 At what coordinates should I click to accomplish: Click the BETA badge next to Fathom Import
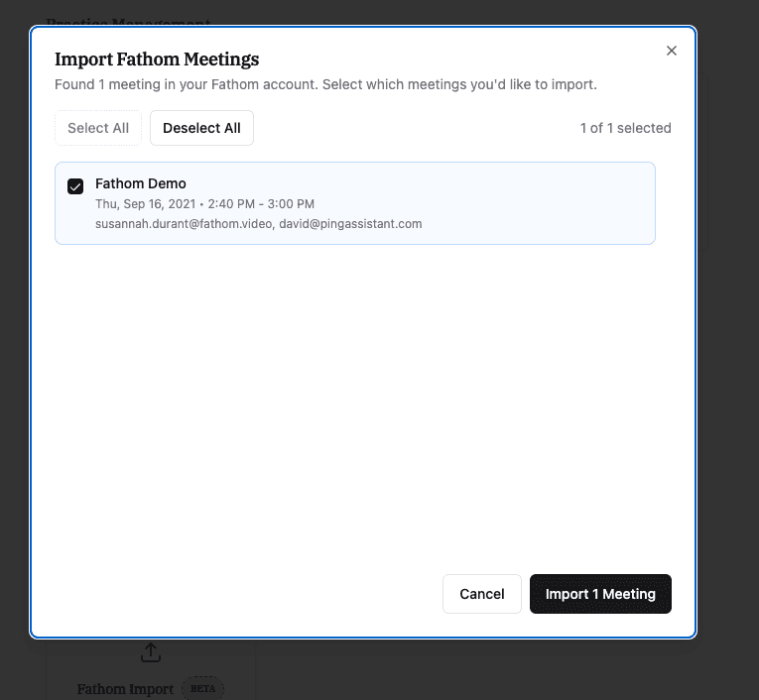[x=202, y=688]
